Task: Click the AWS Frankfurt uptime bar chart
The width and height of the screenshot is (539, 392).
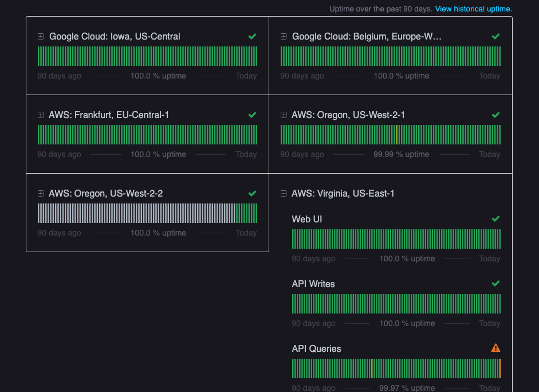Action: [x=147, y=135]
